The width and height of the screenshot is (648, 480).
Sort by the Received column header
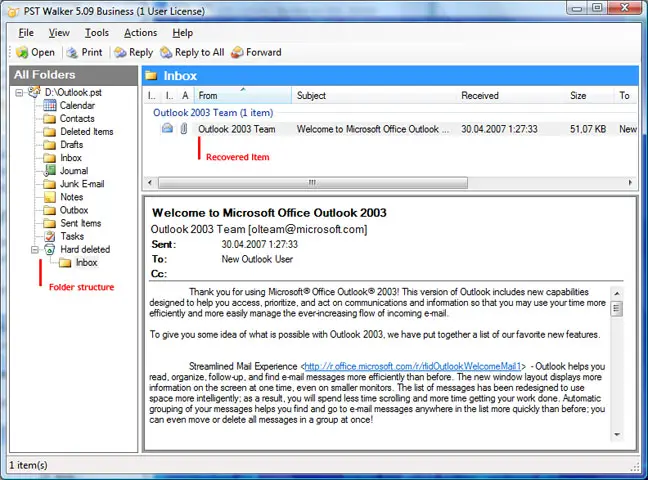pyautogui.click(x=511, y=96)
